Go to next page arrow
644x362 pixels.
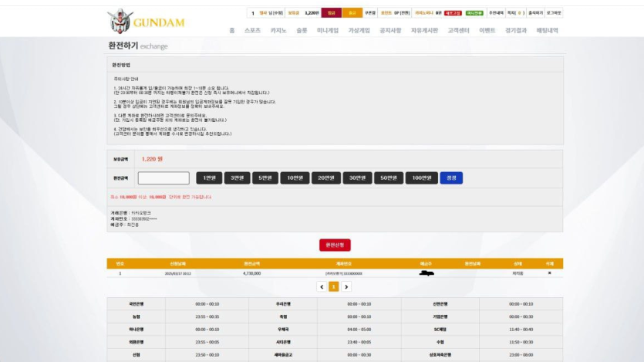tap(346, 287)
